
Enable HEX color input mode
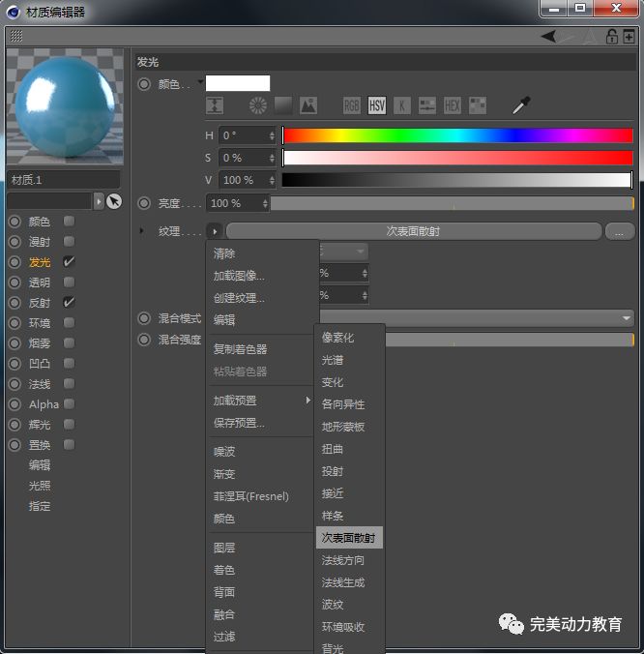click(452, 105)
